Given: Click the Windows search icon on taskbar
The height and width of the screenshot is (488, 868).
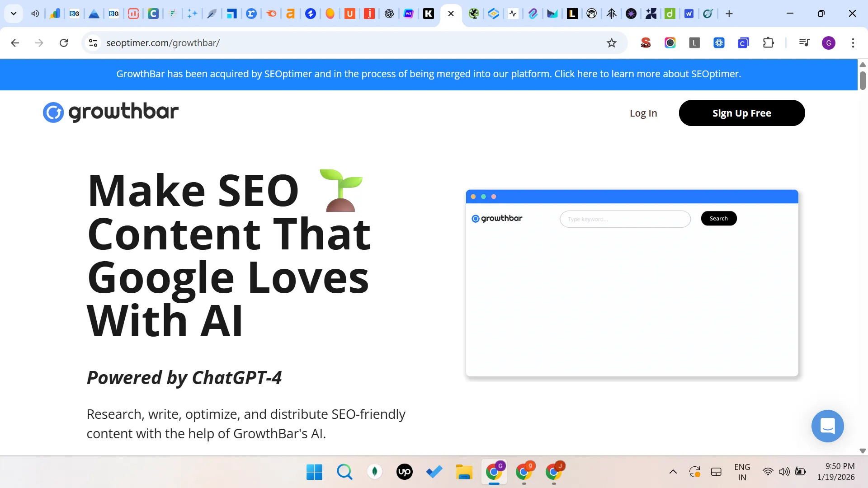Looking at the screenshot, I should (x=345, y=472).
